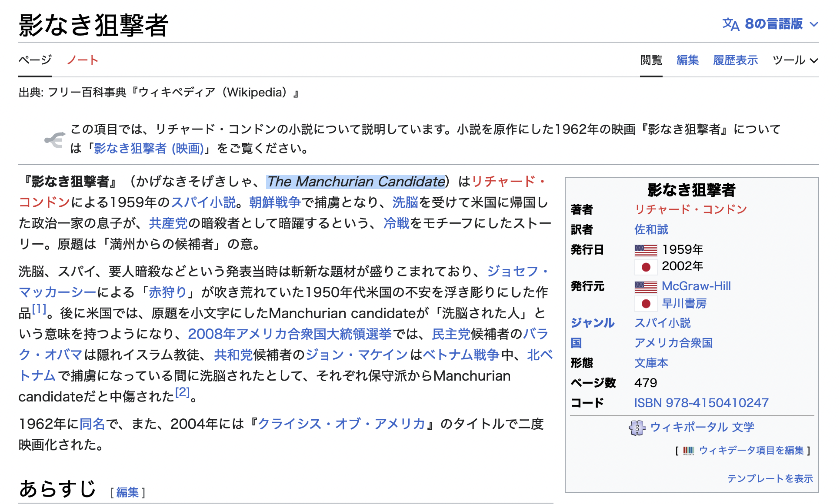Open ウィキデータ項目を編集 link
The image size is (840, 504).
pos(751,451)
